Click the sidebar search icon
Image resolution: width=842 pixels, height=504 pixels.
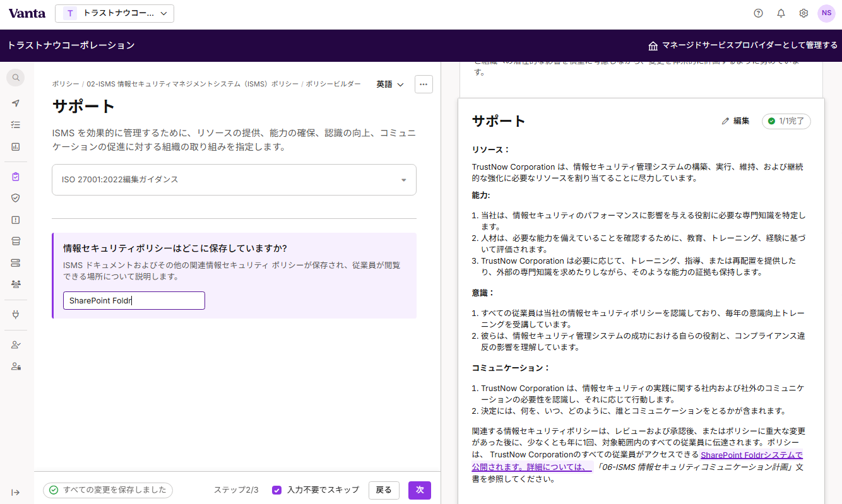(16, 78)
